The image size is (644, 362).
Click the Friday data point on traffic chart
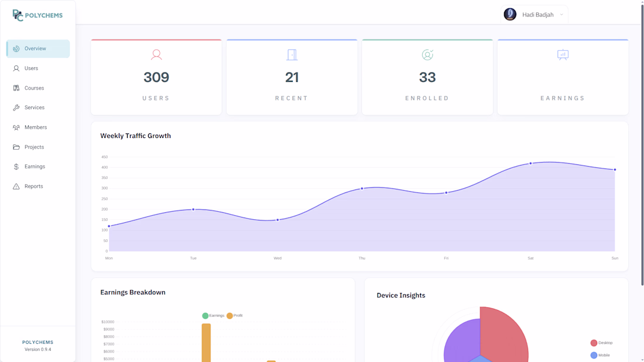pos(447,192)
